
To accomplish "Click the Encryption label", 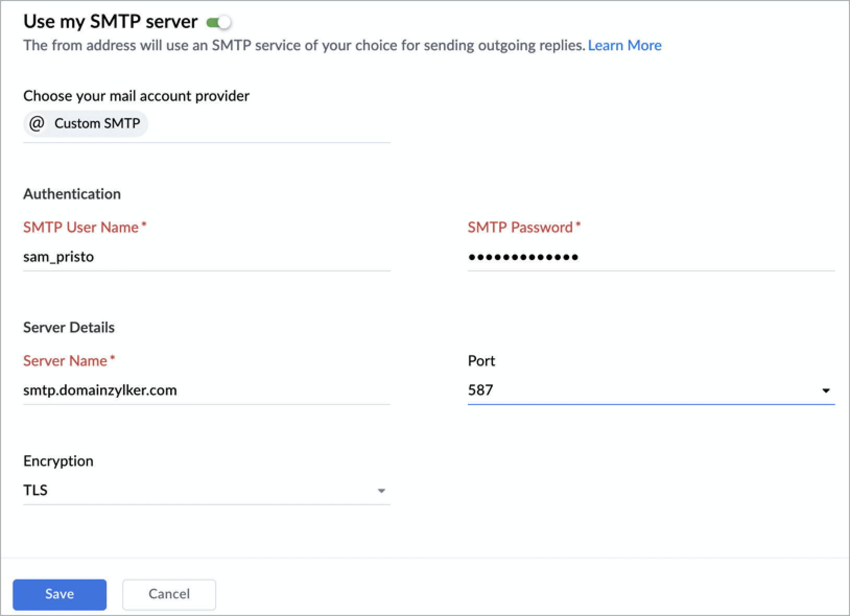I will (x=58, y=461).
